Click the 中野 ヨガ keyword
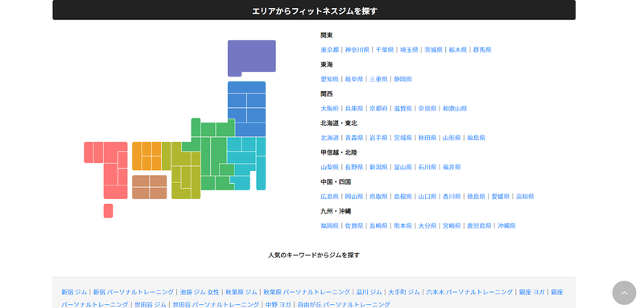Screen dimensions: 644x308 tap(278, 305)
